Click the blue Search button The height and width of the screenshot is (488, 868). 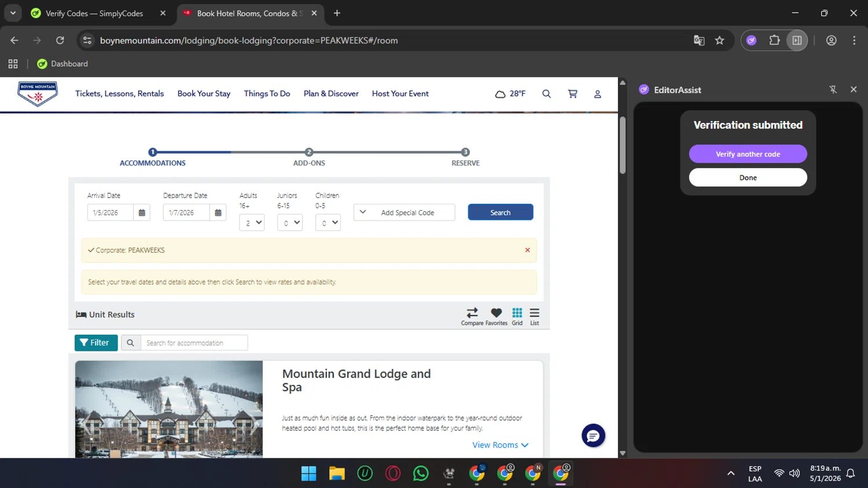[501, 212]
